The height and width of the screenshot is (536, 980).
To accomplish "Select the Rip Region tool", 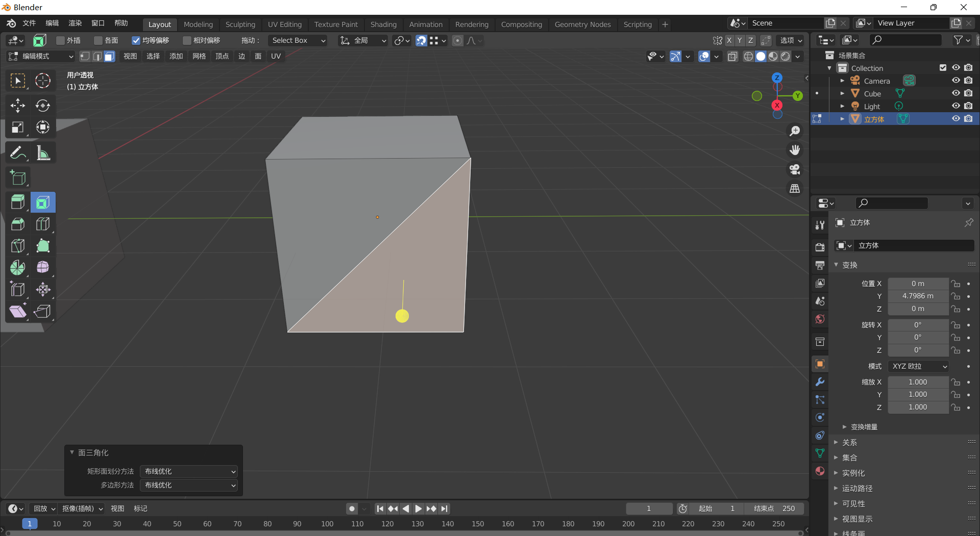I will (x=43, y=311).
